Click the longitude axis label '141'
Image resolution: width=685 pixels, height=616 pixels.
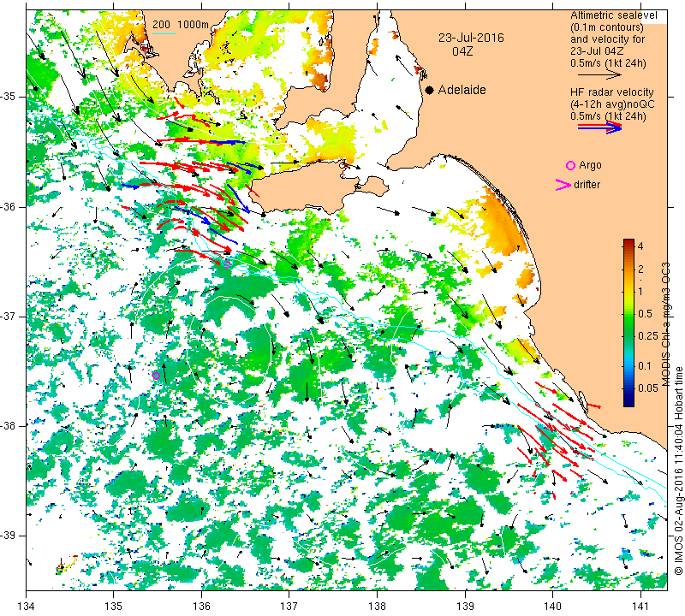pos(640,607)
